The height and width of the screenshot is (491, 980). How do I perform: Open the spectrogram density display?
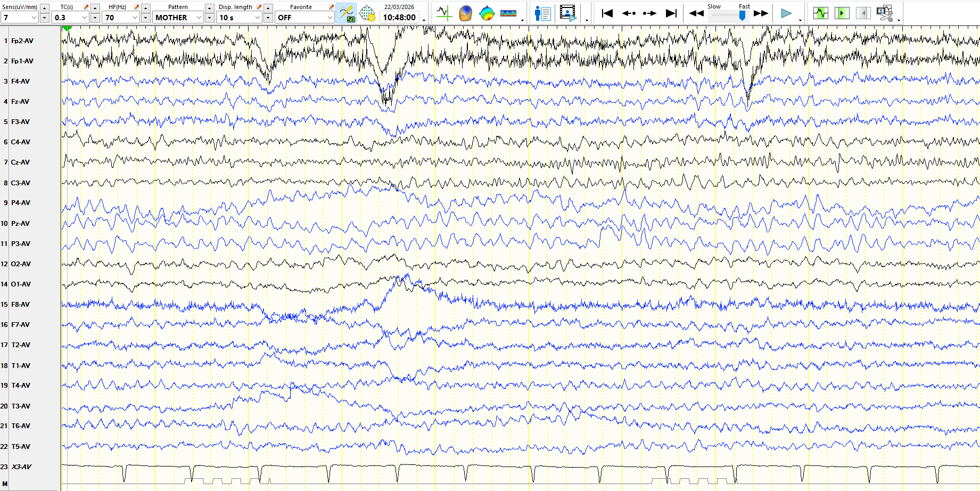[x=508, y=13]
